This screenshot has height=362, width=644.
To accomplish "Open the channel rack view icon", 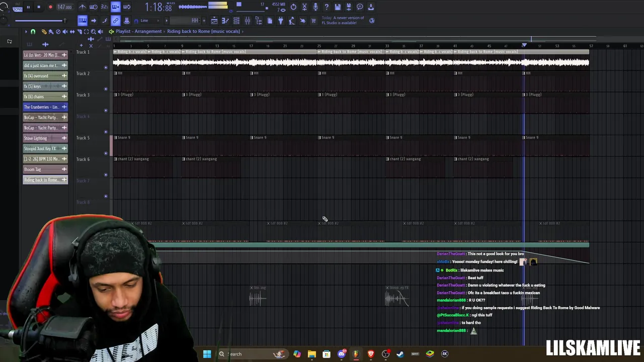I will [x=236, y=21].
